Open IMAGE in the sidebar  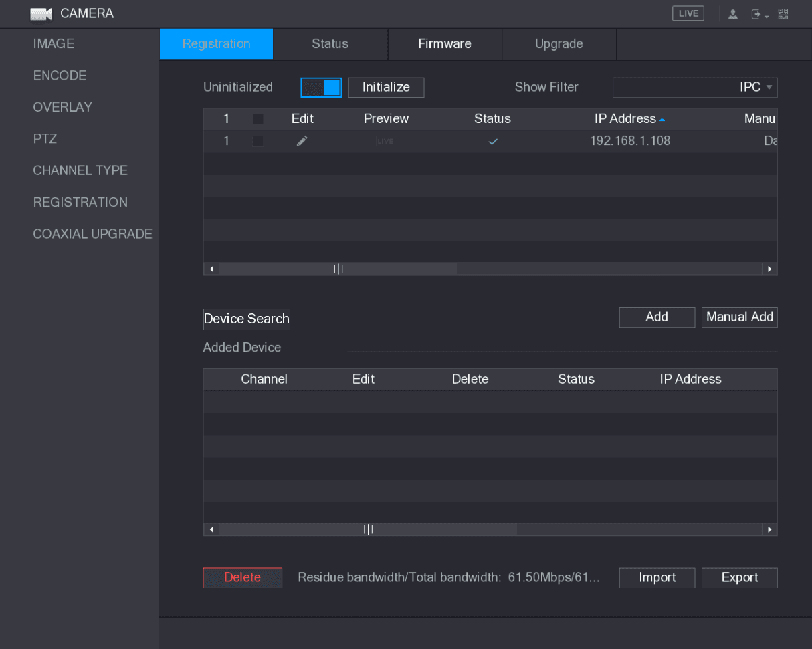(54, 44)
